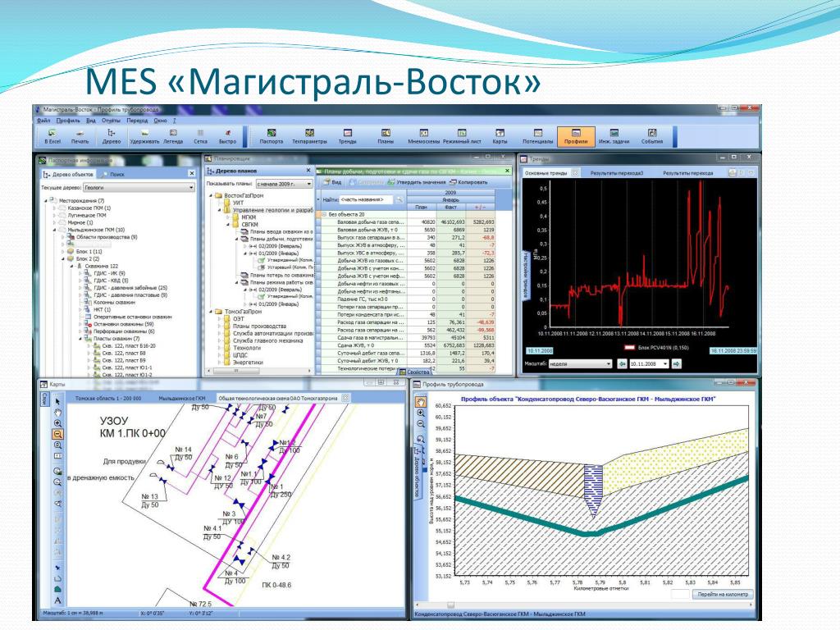Toggle the 'Легенда' legend toolbar icon

pyautogui.click(x=173, y=136)
